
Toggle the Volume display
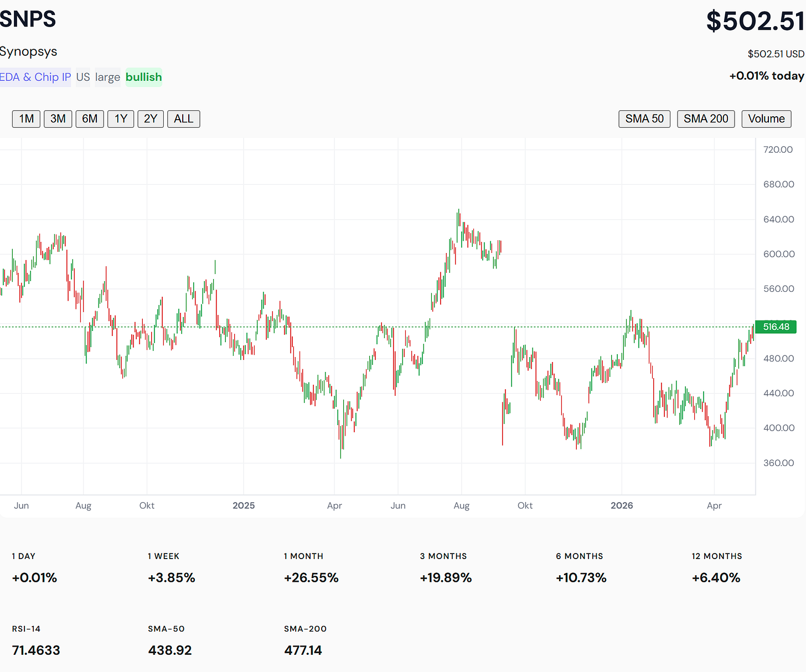click(766, 119)
